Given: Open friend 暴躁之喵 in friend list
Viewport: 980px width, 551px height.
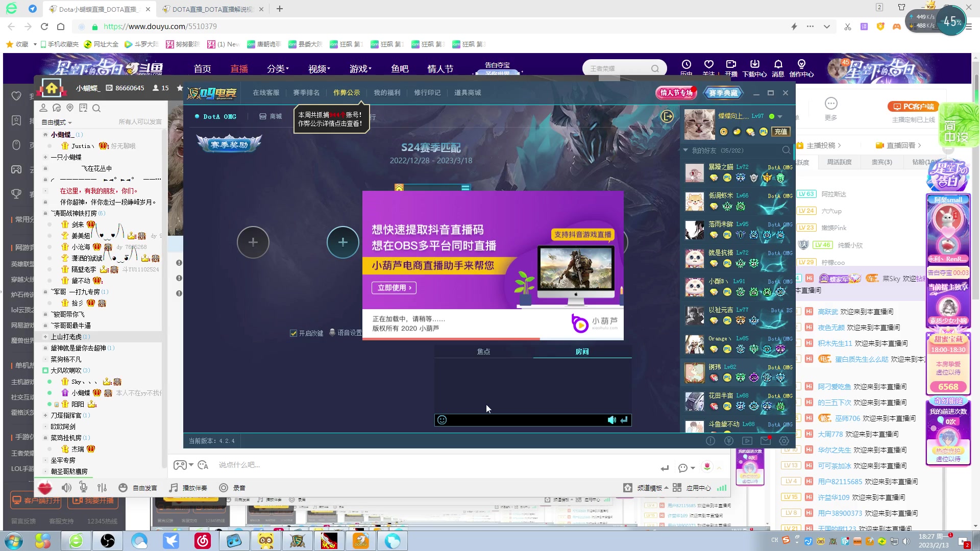Looking at the screenshot, I should 739,172.
